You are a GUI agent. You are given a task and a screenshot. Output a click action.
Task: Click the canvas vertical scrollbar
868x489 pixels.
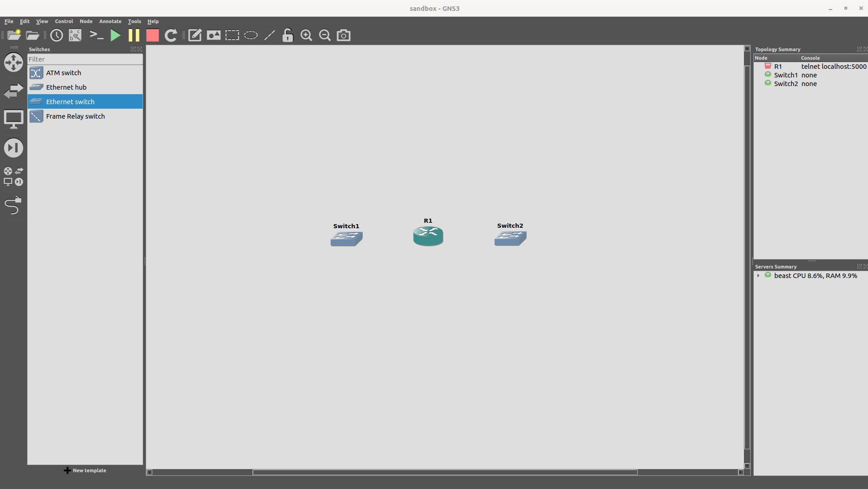(747, 257)
